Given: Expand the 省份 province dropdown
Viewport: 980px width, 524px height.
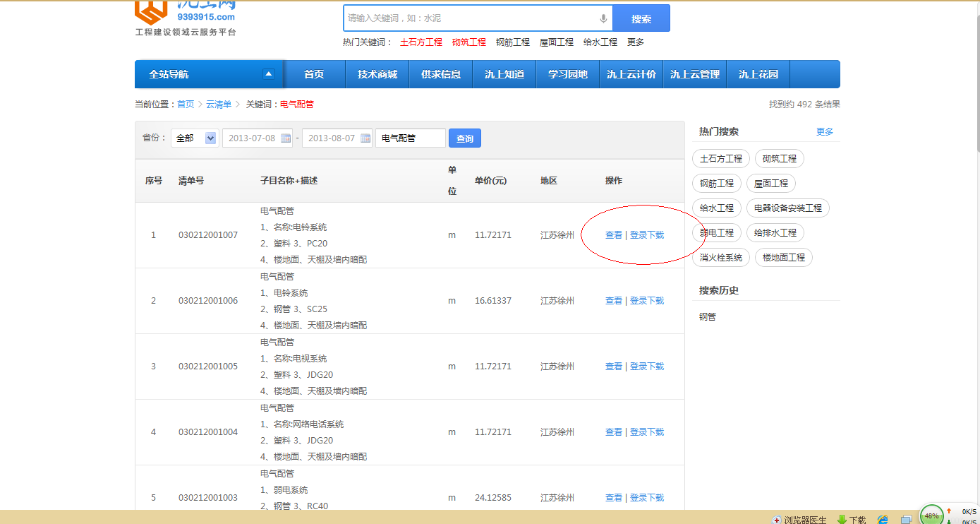Looking at the screenshot, I should (210, 138).
